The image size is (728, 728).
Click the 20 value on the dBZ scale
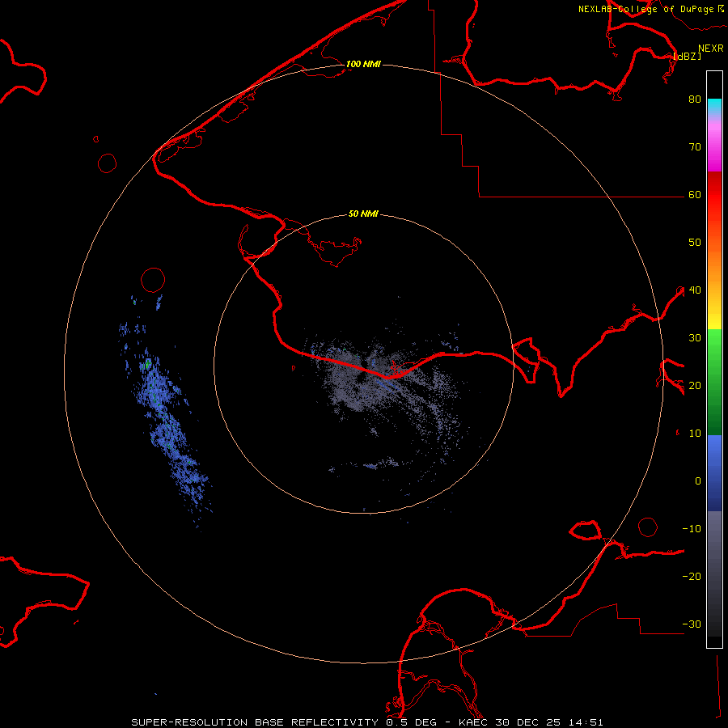[695, 385]
